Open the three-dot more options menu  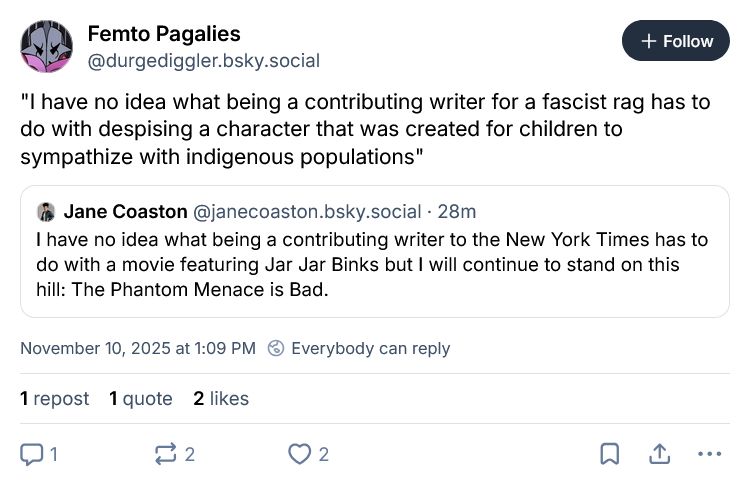pos(709,454)
